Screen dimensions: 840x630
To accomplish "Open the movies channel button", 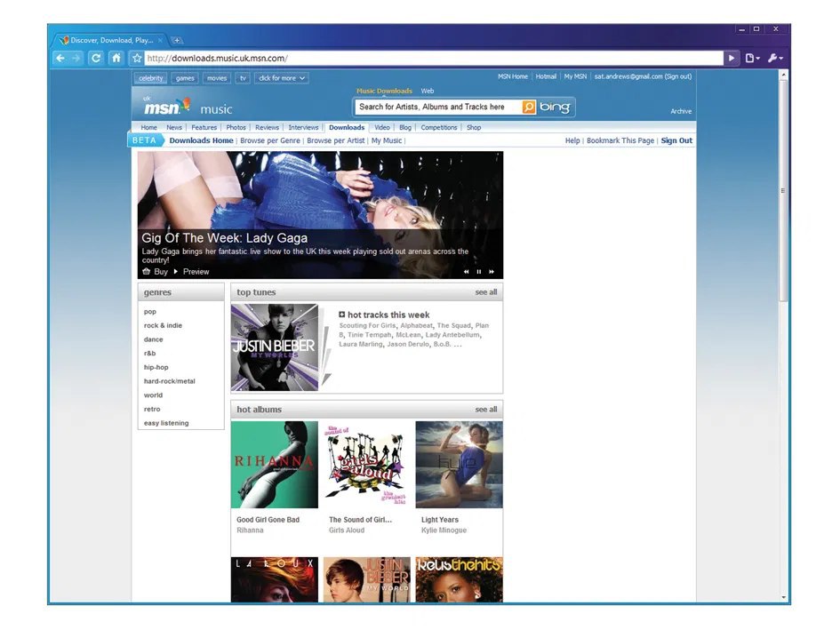I will pyautogui.click(x=217, y=78).
